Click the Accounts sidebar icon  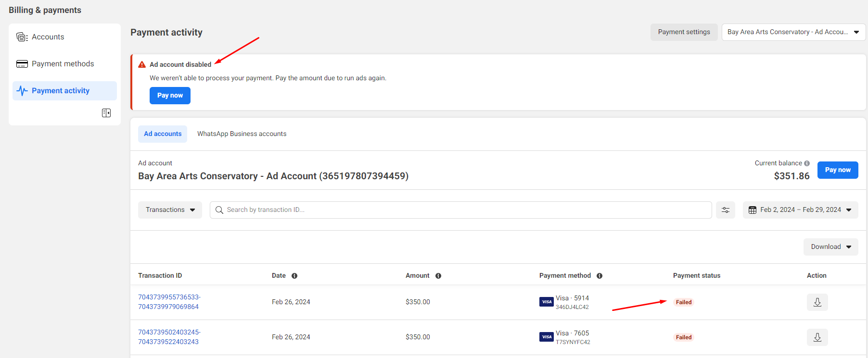(x=22, y=37)
